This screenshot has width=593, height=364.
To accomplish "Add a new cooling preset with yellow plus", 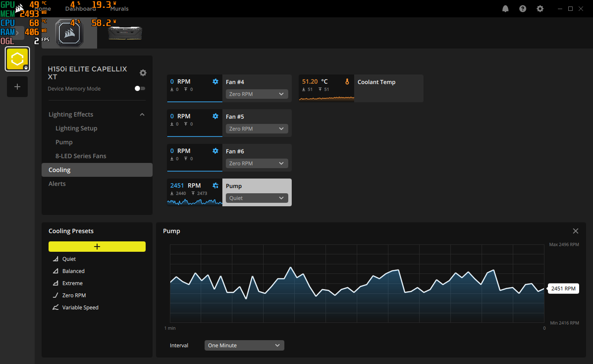I will coord(97,247).
